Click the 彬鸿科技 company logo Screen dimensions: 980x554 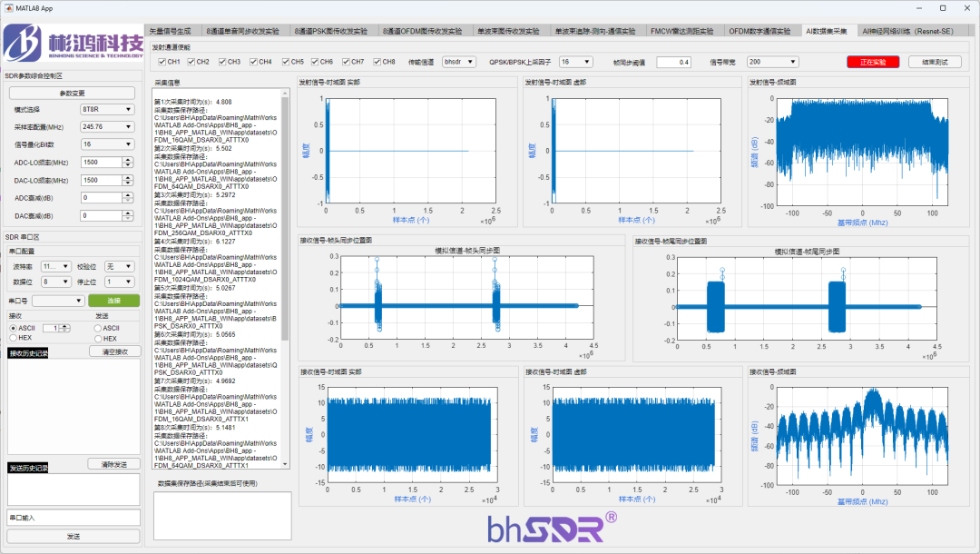[73, 45]
